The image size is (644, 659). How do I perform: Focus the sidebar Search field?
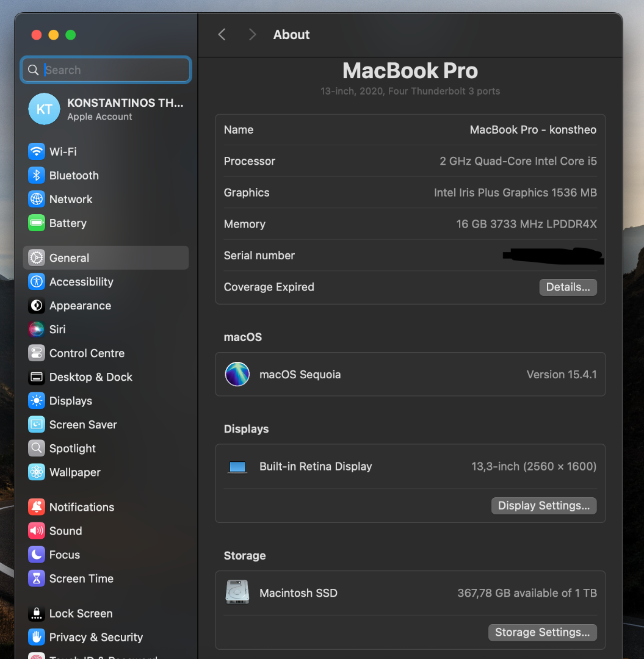click(x=106, y=70)
